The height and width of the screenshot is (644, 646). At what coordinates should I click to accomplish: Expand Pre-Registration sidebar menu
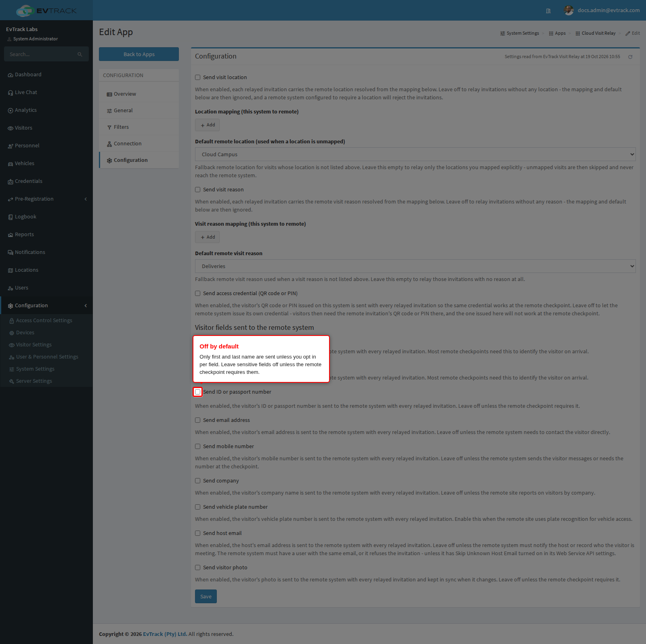pyautogui.click(x=46, y=199)
